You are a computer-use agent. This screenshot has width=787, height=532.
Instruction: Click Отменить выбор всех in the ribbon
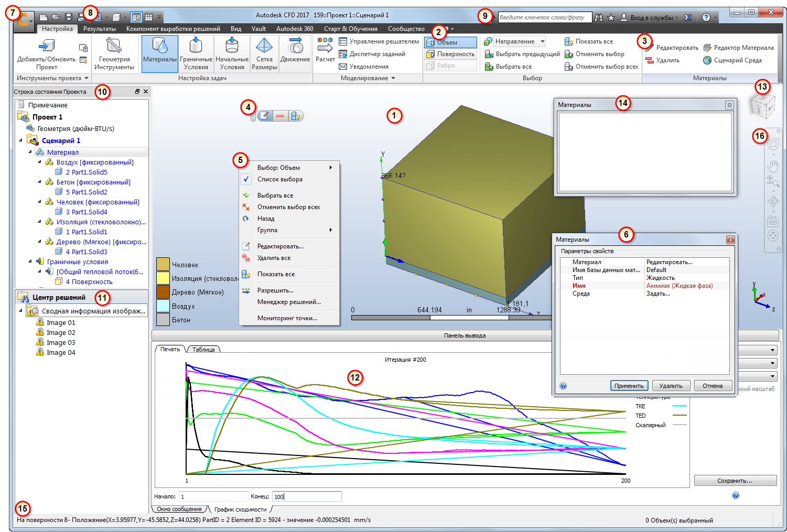(x=601, y=67)
